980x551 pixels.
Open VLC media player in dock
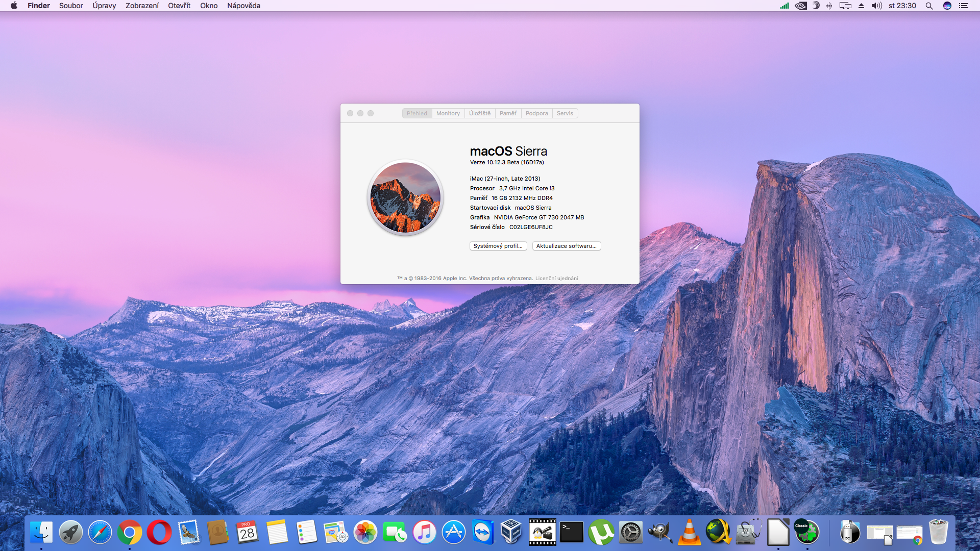(689, 533)
